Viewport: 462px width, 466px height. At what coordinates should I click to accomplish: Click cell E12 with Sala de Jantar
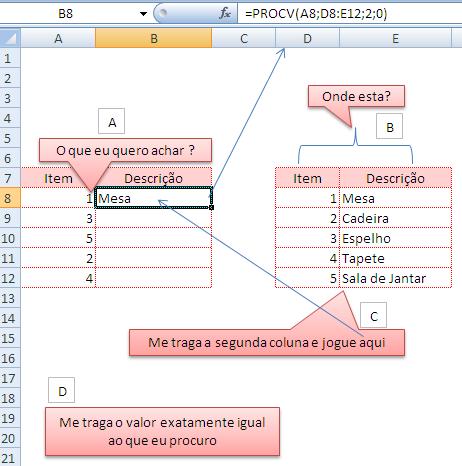pyautogui.click(x=395, y=278)
